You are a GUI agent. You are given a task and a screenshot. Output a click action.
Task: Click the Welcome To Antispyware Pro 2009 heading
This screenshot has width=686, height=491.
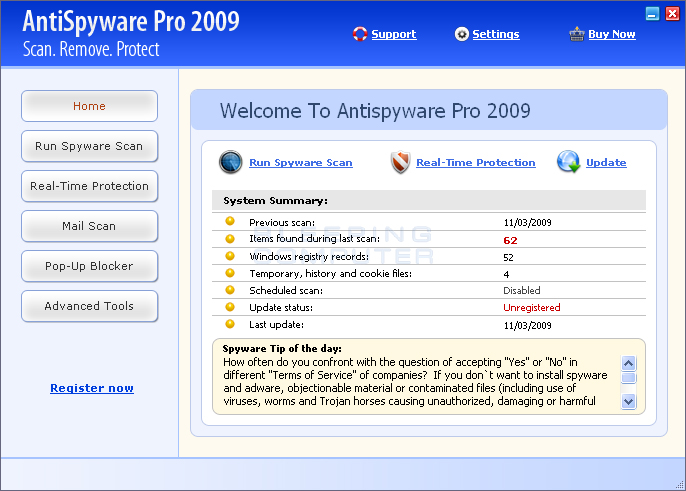[x=375, y=111]
